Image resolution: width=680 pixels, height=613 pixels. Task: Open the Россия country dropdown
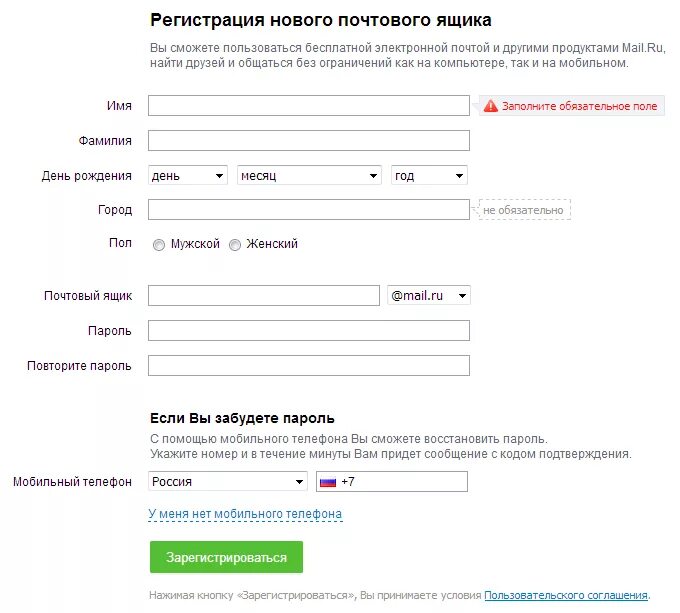[227, 482]
